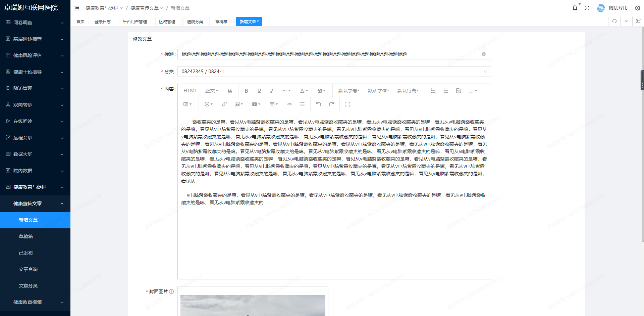Open the notifications bell
Image resolution: width=644 pixels, height=316 pixels.
[x=575, y=8]
